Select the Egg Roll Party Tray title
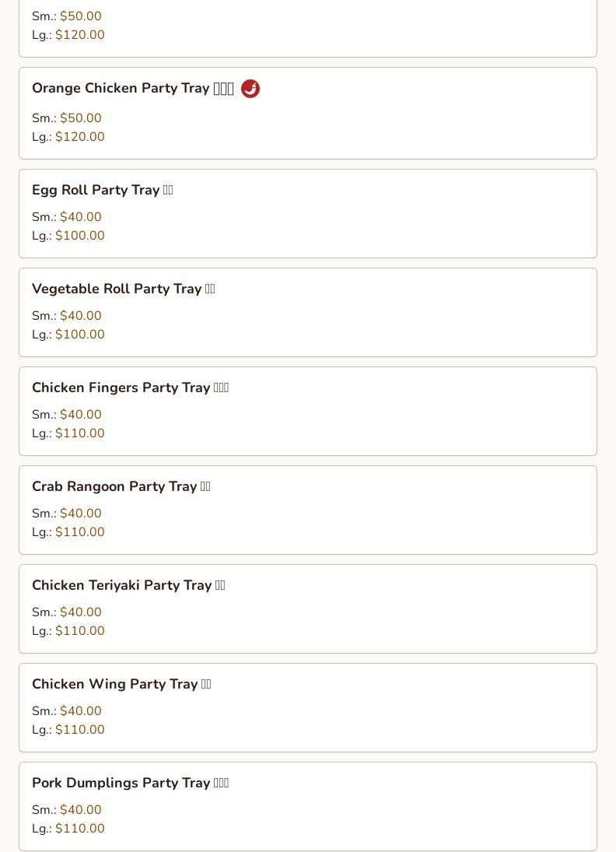This screenshot has height=852, width=616. tap(96, 191)
